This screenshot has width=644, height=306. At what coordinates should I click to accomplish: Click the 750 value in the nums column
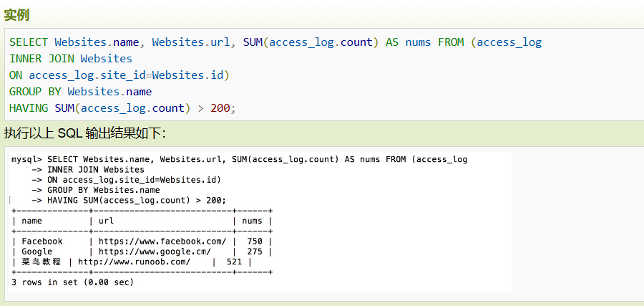click(254, 242)
